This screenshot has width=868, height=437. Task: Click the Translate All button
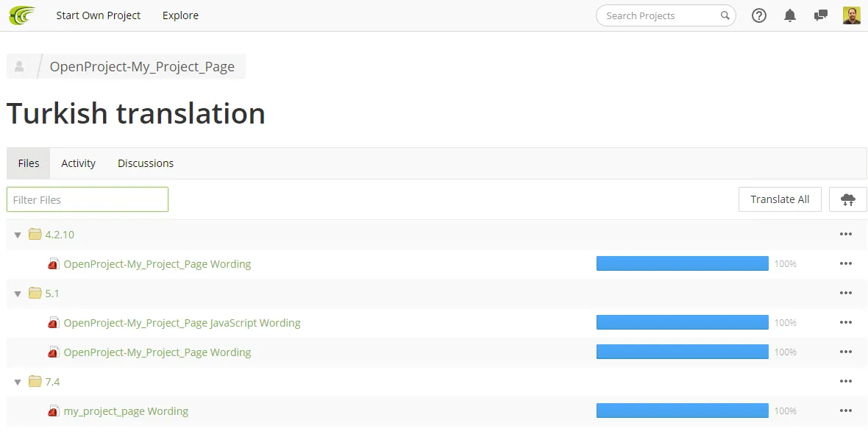(x=780, y=199)
